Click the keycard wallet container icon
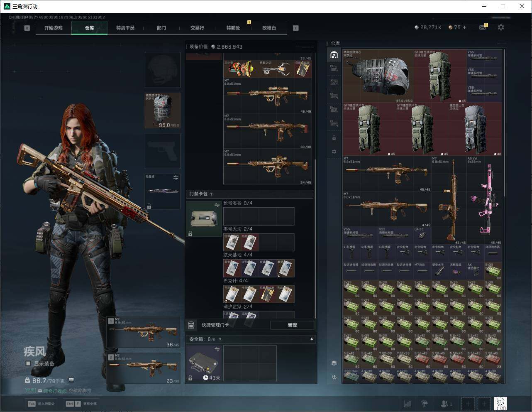 204,219
